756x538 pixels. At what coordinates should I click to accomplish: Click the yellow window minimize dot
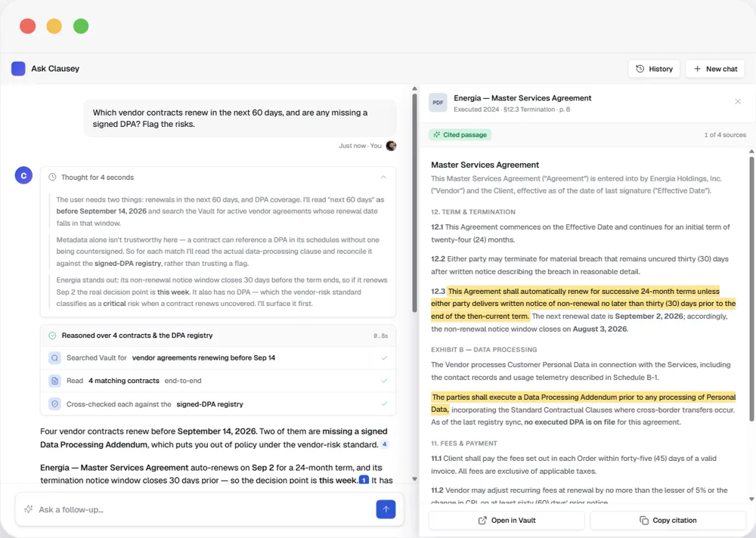[54, 26]
